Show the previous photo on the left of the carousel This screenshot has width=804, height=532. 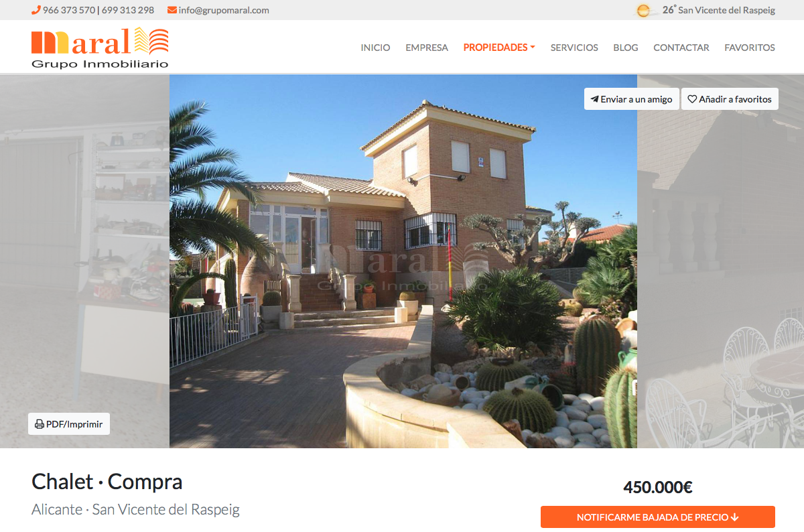pos(84,261)
